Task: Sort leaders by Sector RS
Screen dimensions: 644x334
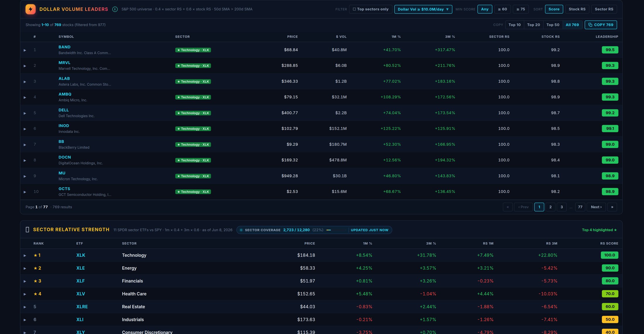Action: pos(604,9)
